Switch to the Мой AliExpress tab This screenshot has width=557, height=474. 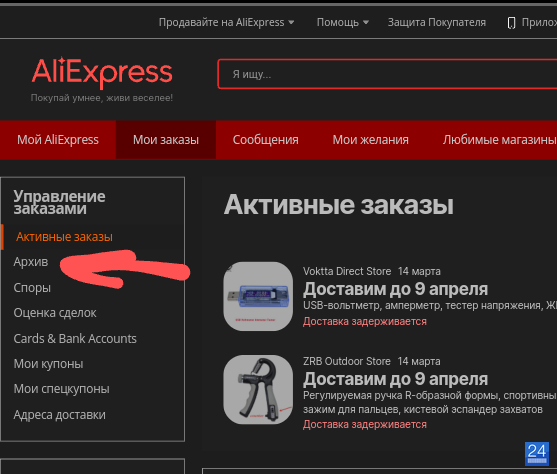58,140
